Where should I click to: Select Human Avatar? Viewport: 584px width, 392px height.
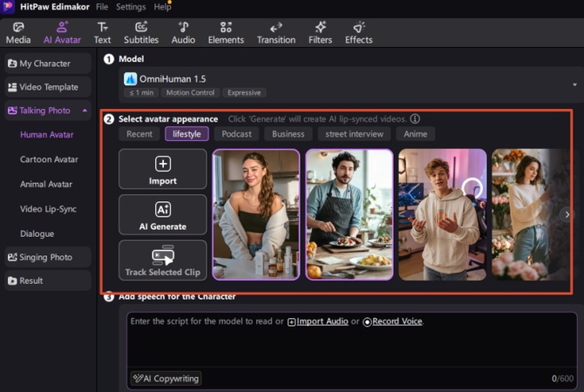47,135
